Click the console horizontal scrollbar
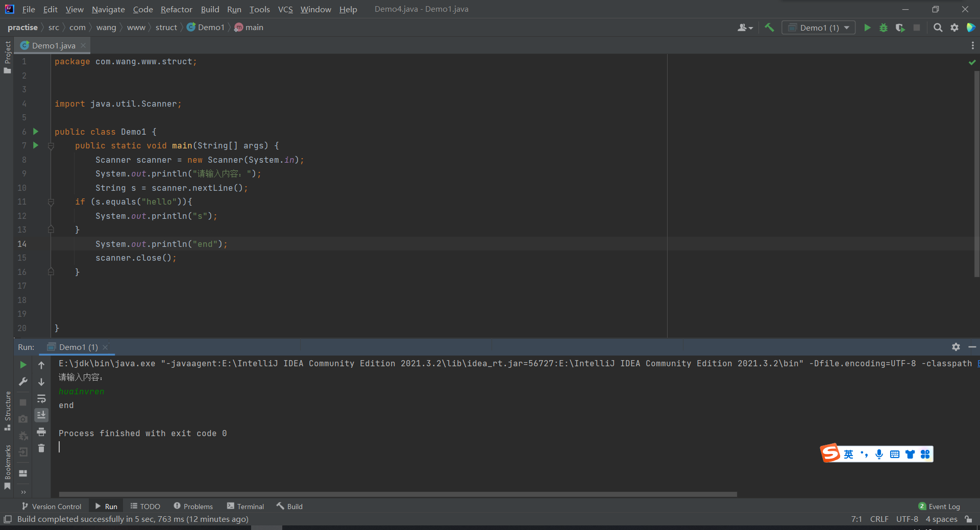The image size is (980, 530). tap(398, 494)
